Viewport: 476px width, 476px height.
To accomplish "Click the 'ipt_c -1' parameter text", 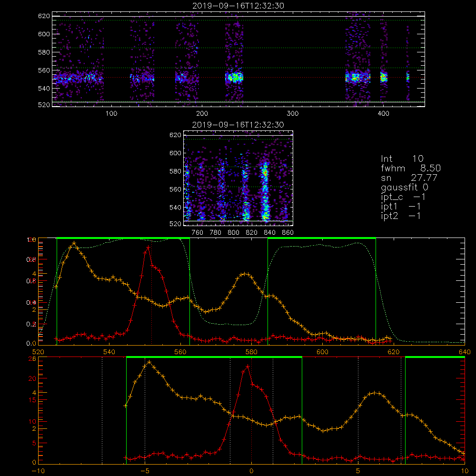I will coord(403,197).
